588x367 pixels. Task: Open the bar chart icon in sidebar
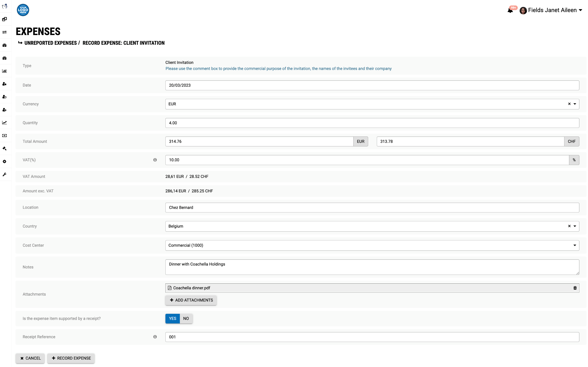tap(5, 71)
